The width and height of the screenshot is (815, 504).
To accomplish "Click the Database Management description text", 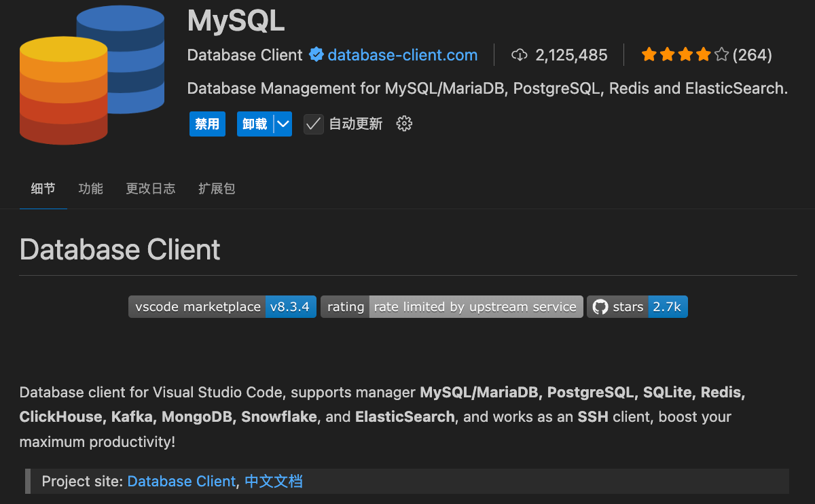I will click(x=488, y=88).
